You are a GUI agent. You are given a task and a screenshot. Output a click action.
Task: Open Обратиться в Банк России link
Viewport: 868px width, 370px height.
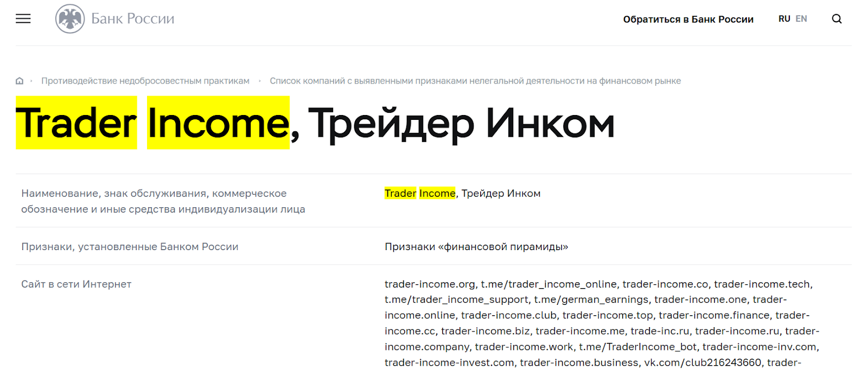coord(688,20)
